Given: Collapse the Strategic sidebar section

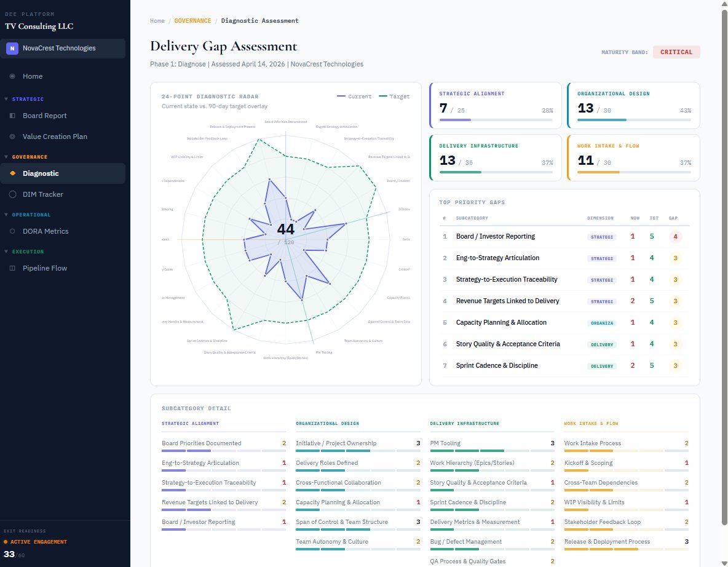Looking at the screenshot, I should [x=6, y=99].
